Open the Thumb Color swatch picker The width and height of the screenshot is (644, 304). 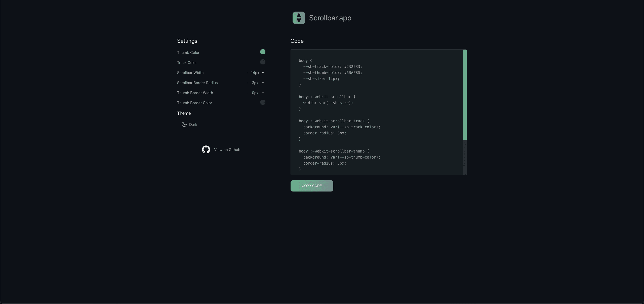tap(263, 52)
